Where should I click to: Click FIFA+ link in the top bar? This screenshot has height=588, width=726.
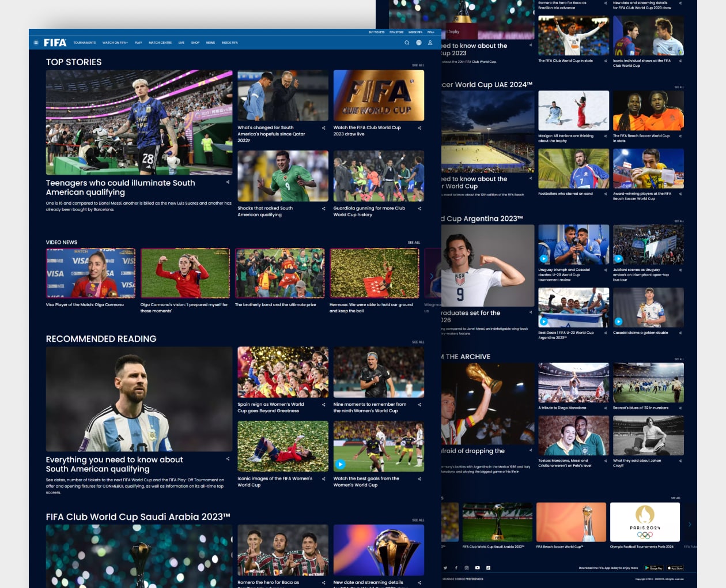(431, 32)
